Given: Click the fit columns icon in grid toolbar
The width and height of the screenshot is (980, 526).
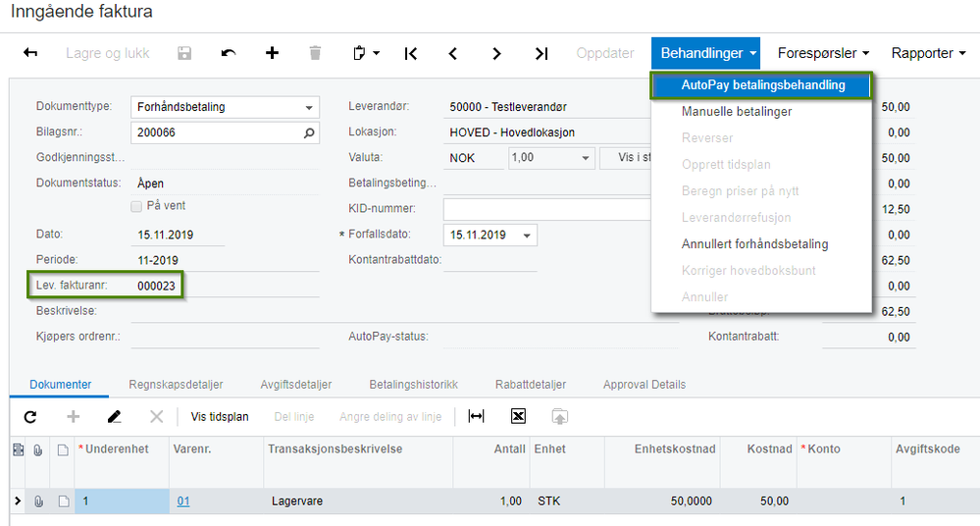Looking at the screenshot, I should pos(476,416).
